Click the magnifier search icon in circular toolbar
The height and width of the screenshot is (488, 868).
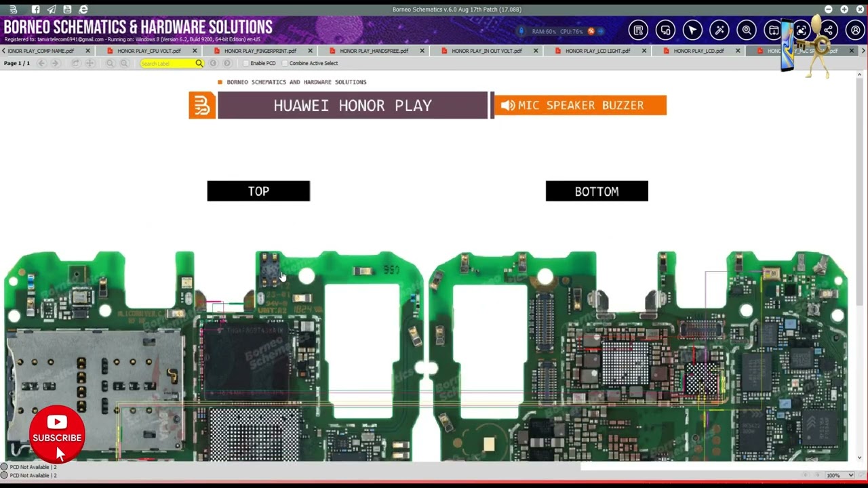747,30
